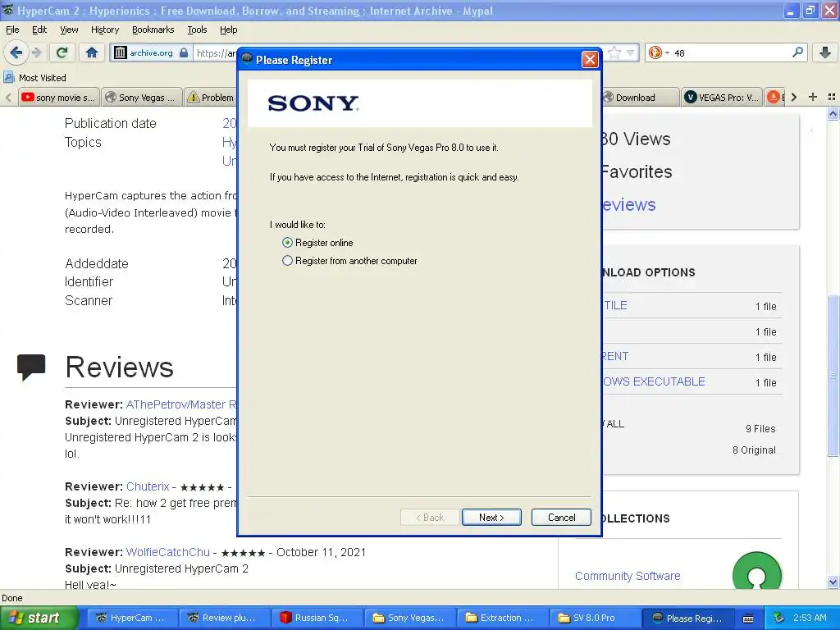Viewport: 840px width, 630px height.
Task: Open the Help menu
Action: [228, 30]
